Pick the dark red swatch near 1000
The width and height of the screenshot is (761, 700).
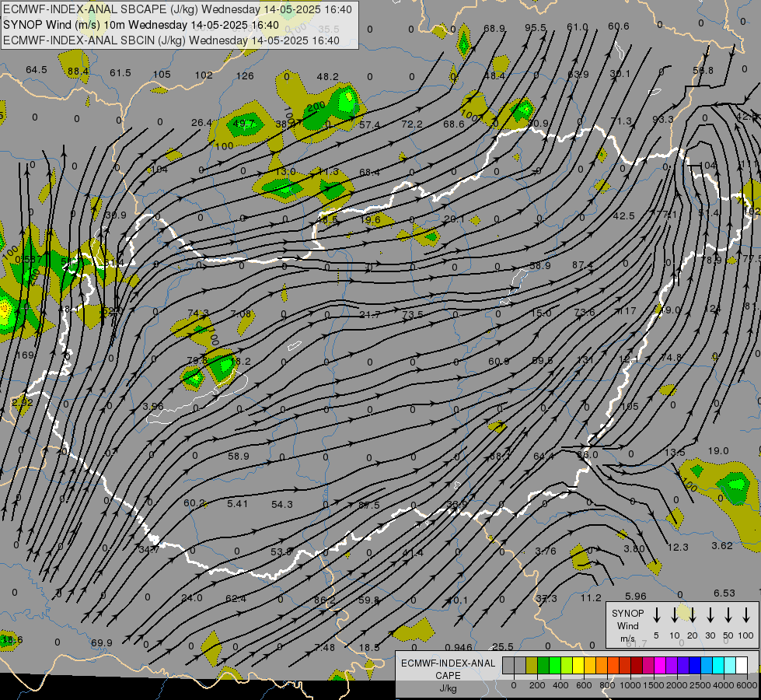point(637,666)
